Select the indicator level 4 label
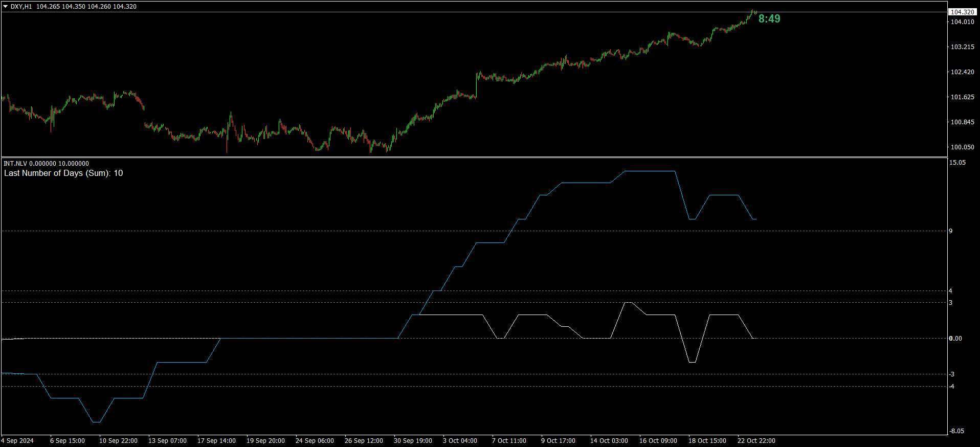The image size is (980, 447). click(951, 291)
